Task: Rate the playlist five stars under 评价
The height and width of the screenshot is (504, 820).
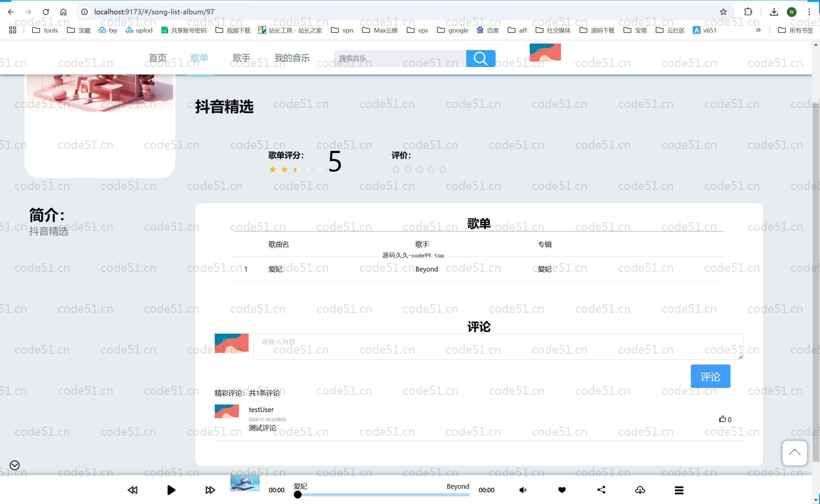Action: pyautogui.click(x=443, y=169)
